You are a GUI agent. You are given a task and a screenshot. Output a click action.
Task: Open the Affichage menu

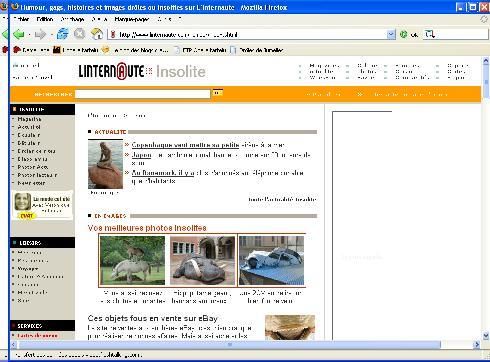72,19
